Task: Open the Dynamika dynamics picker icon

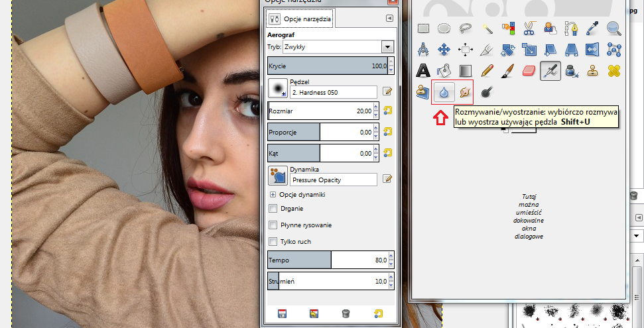Action: coord(278,176)
